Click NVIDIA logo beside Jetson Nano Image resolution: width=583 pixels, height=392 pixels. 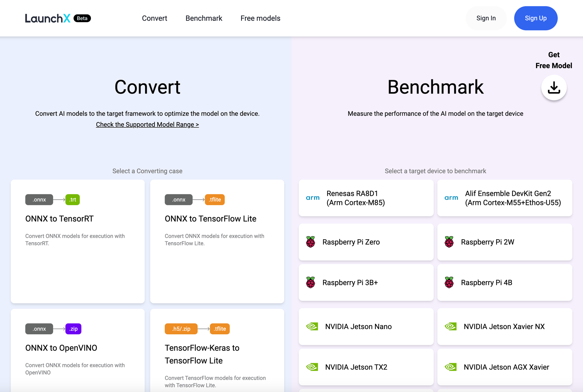(x=312, y=326)
